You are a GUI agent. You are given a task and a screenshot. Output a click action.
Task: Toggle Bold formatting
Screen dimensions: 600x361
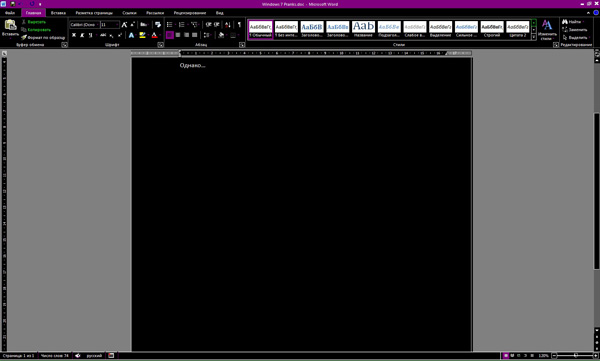pyautogui.click(x=74, y=35)
